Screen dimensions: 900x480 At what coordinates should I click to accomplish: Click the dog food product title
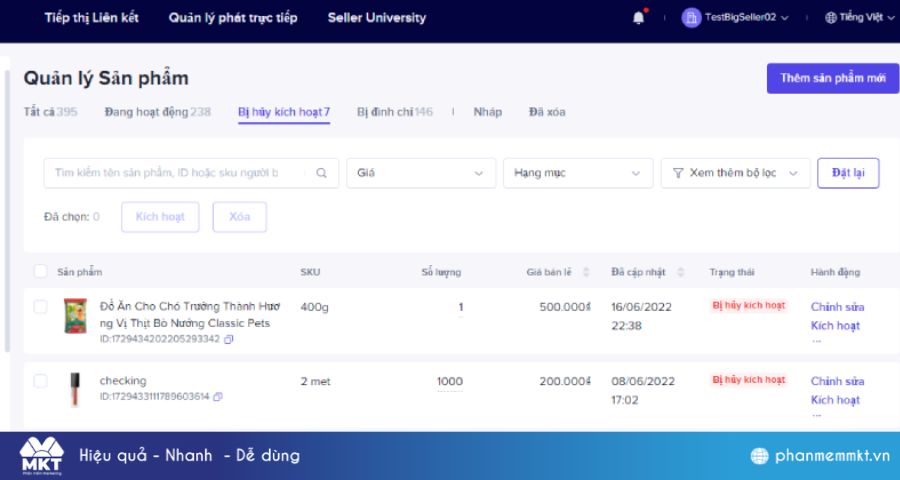[190, 315]
